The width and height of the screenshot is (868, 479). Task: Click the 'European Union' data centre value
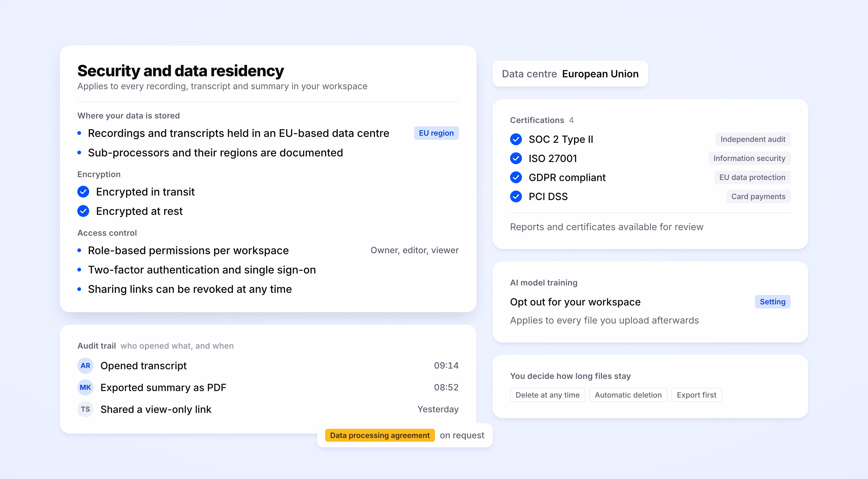(x=600, y=74)
